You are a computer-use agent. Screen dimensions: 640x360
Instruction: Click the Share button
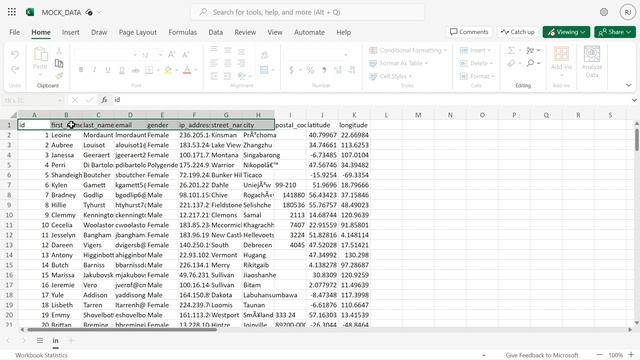(x=615, y=32)
